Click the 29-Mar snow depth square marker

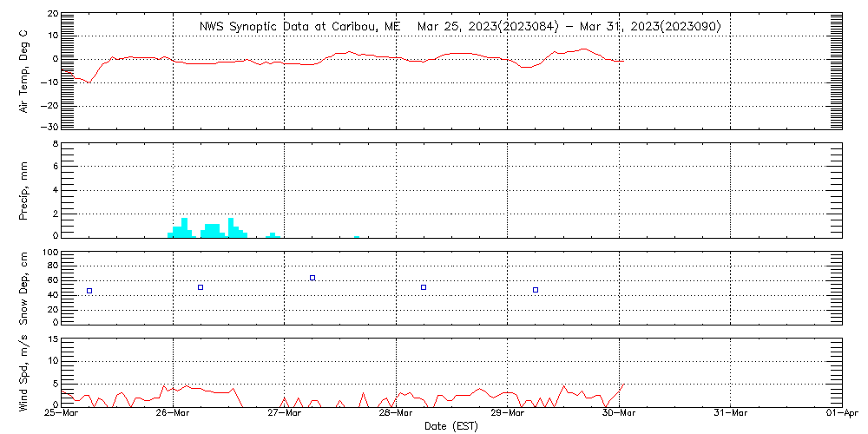pyautogui.click(x=536, y=290)
